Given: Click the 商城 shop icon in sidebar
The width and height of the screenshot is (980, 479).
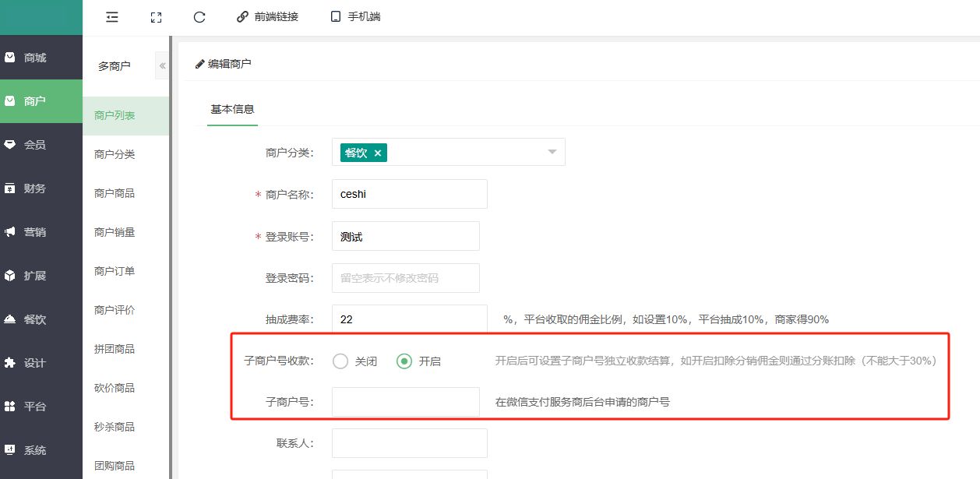Looking at the screenshot, I should point(10,57).
